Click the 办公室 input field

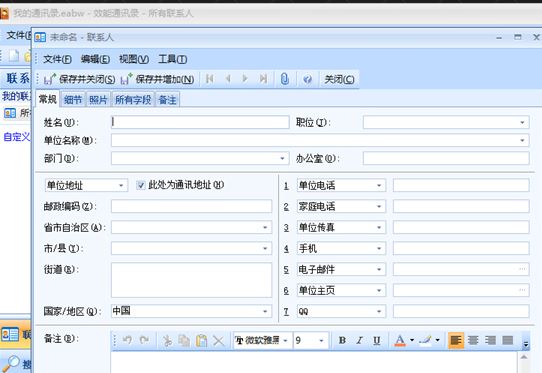tap(446, 158)
